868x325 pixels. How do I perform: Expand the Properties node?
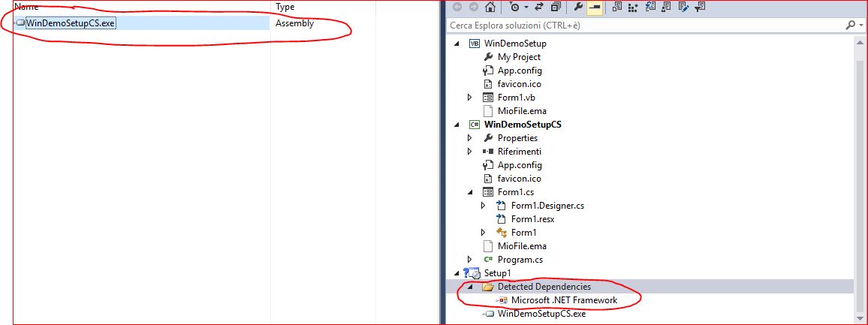pos(470,138)
